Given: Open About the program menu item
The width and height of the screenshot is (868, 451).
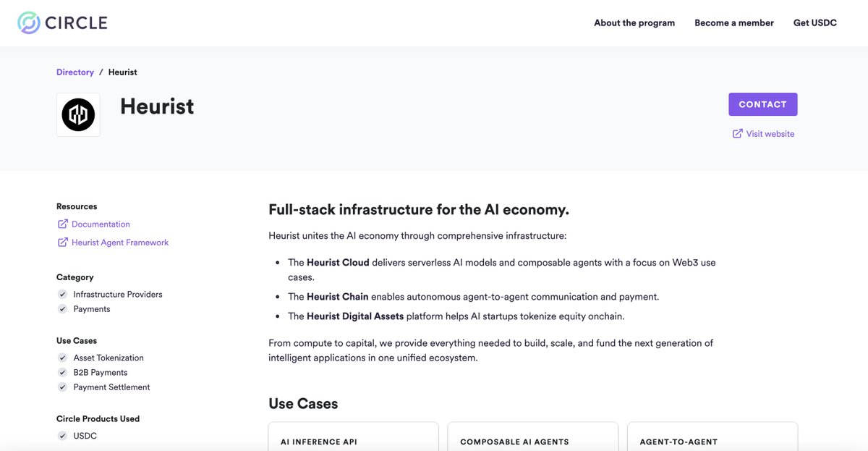Looking at the screenshot, I should point(634,23).
